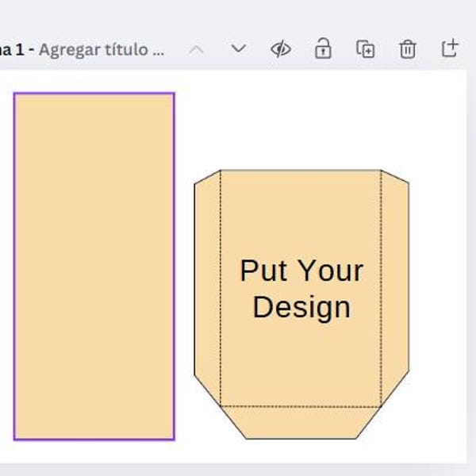This screenshot has height=476, width=476.
Task: Delete the page with trash icon
Action: coord(408,49)
